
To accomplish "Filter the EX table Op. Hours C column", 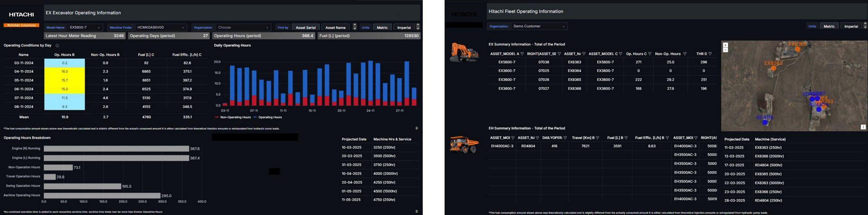I will (650, 54).
